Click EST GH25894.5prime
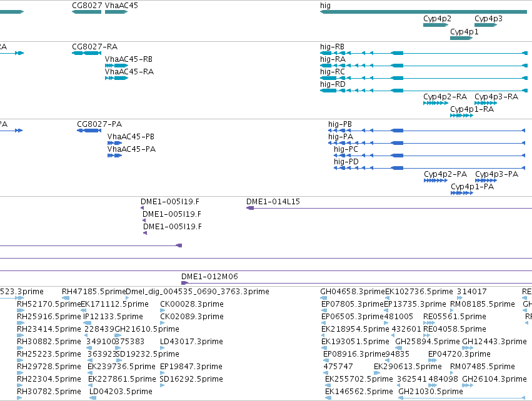The image size is (532, 401). 399,348
